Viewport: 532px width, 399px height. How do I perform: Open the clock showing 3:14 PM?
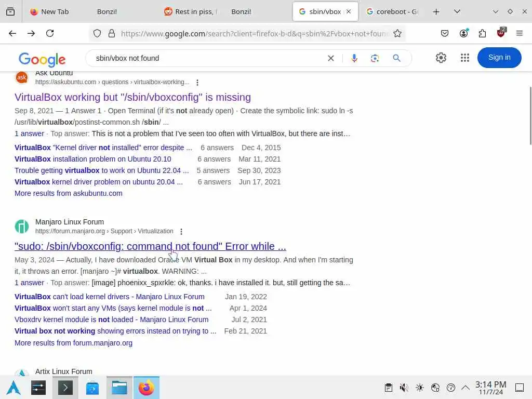[490, 388]
